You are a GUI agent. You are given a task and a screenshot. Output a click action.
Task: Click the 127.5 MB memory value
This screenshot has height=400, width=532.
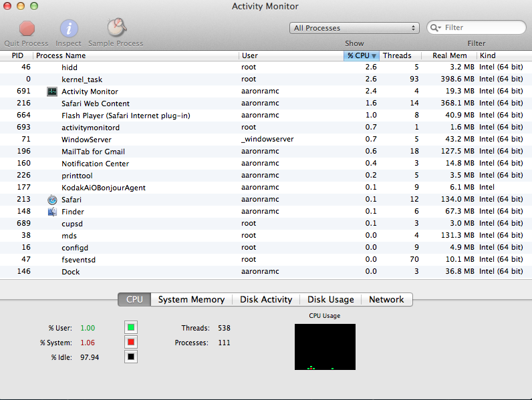[457, 151]
